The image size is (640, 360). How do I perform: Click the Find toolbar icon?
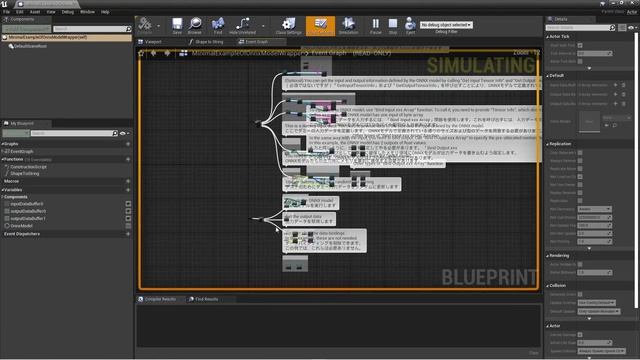pos(218,25)
